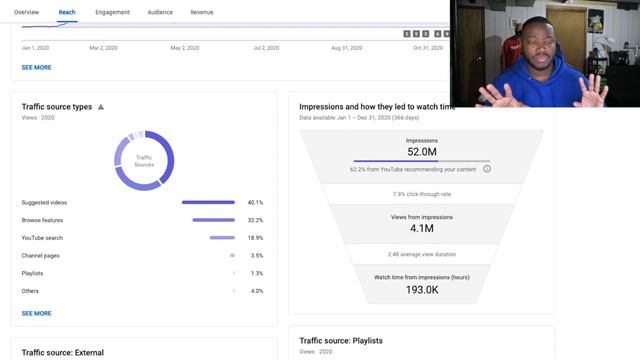This screenshot has height=360, width=640.
Task: Click the info icon next to 62.2% recommendation text
Action: [x=487, y=169]
